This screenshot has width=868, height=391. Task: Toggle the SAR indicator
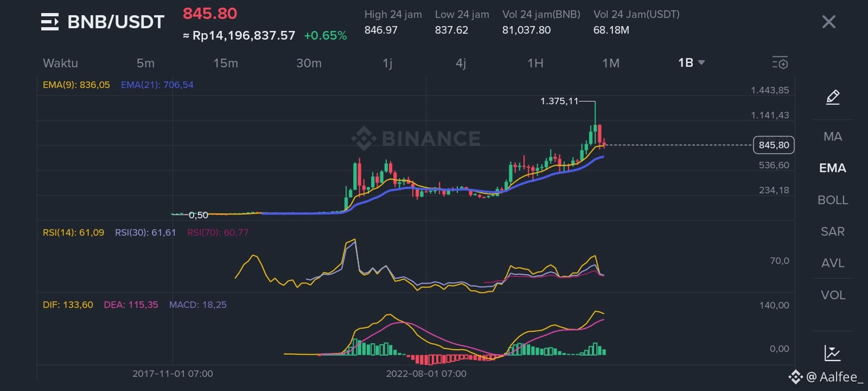pos(833,231)
